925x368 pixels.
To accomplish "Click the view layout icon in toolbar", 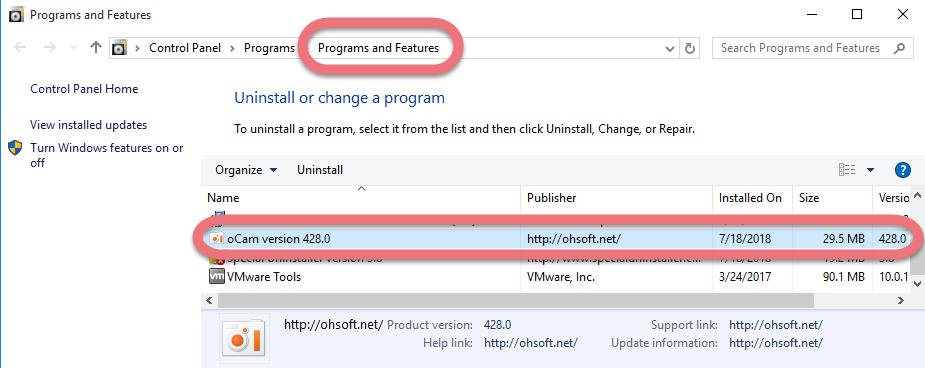I will coord(847,170).
